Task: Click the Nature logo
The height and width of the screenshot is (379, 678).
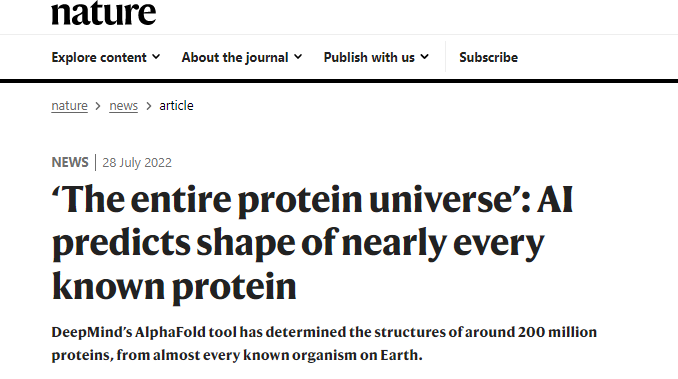Action: click(103, 13)
